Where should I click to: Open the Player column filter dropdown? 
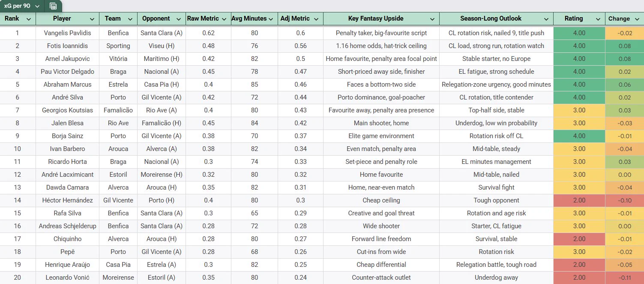coord(92,19)
